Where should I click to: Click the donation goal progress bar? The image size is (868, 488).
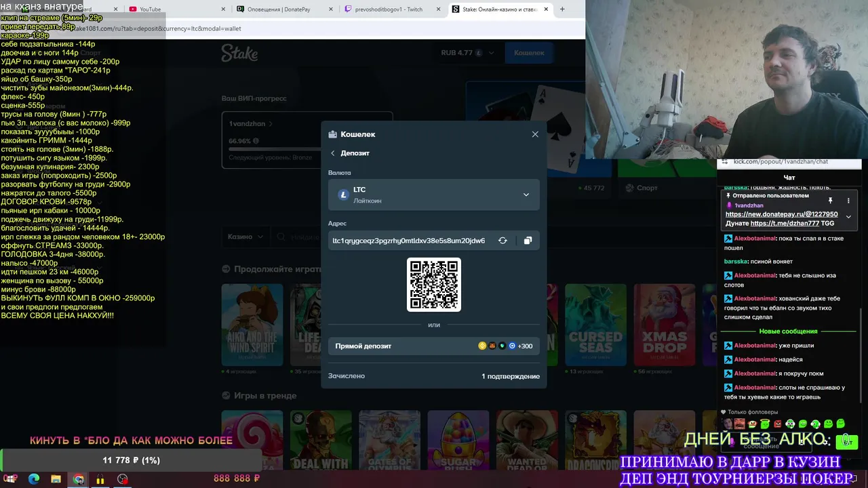point(131,460)
